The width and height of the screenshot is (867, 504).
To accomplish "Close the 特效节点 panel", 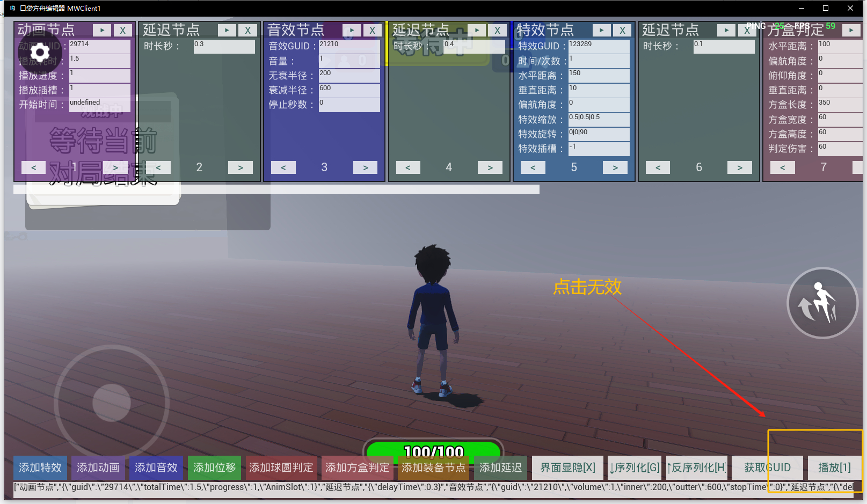I will tap(622, 31).
